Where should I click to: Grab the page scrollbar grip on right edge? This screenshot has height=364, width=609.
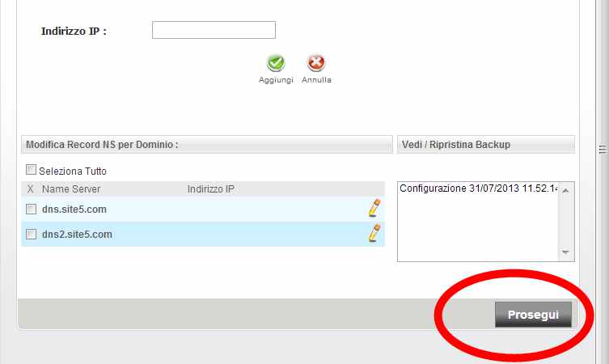pos(603,149)
